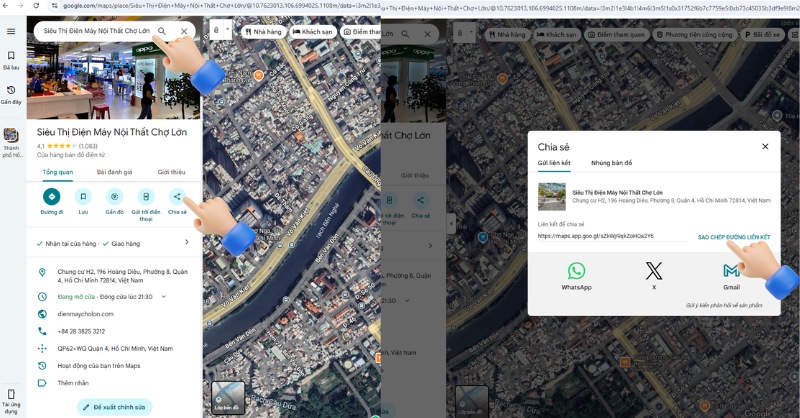Click the Đề xuất chỉnh sửa button
The height and width of the screenshot is (418, 800).
point(115,407)
